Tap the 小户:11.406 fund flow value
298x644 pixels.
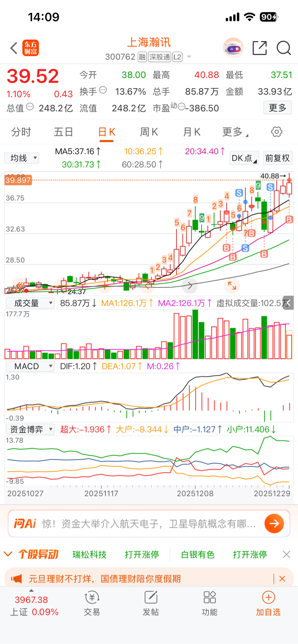coord(252,429)
